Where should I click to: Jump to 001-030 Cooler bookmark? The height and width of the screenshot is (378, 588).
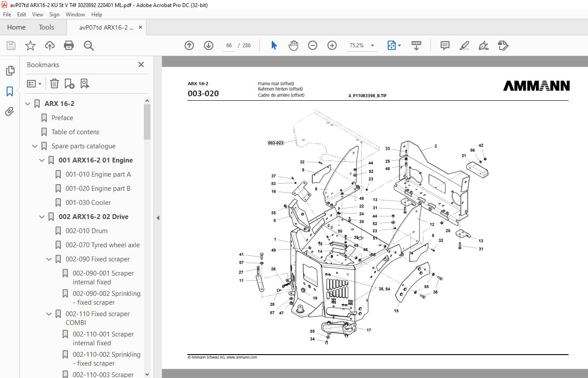click(x=88, y=203)
